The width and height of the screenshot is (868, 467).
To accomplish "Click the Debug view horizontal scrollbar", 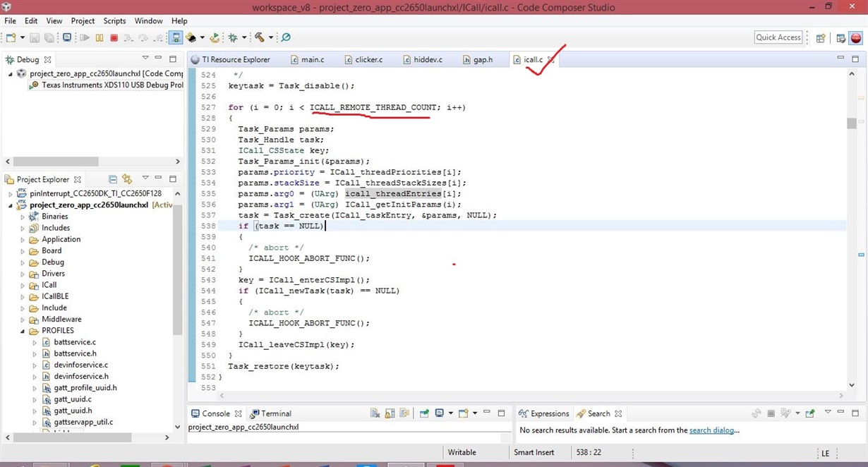I will (55, 162).
